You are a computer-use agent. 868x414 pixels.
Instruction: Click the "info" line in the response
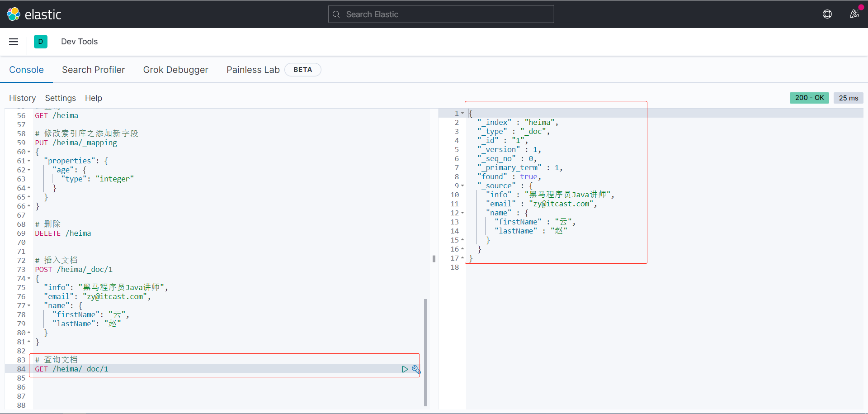[x=550, y=195]
